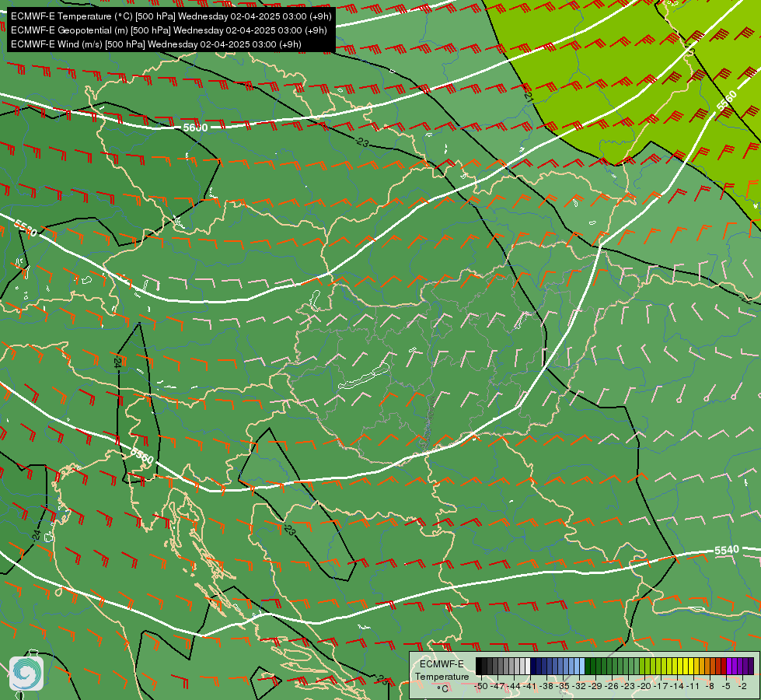Click the -29 tick label on the colorbar
This screenshot has height=700, width=761.
tap(596, 686)
